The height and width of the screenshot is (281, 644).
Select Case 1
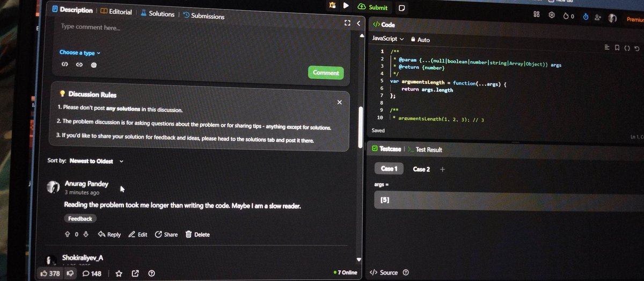[x=389, y=169]
